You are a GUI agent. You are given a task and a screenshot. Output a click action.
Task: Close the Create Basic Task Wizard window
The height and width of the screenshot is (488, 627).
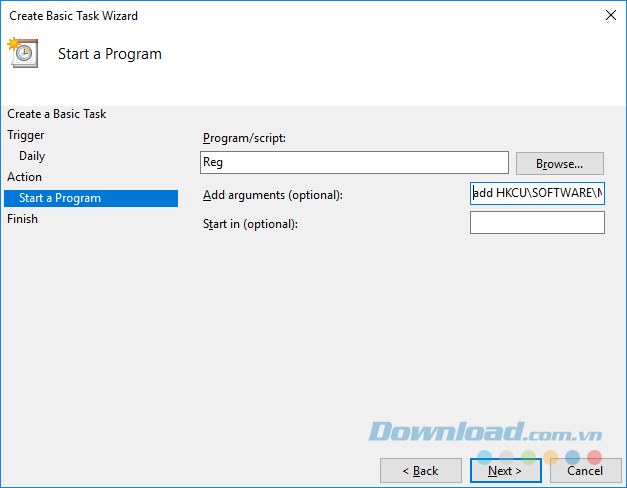609,16
